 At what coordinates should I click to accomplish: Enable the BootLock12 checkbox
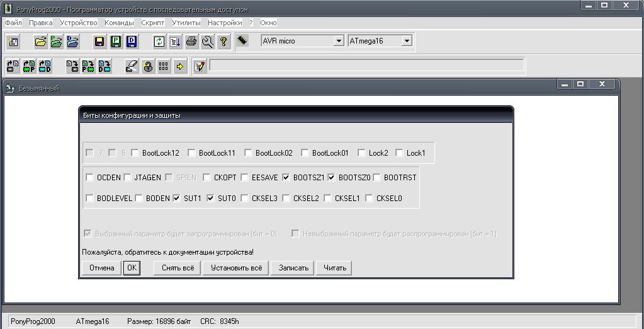click(x=135, y=153)
